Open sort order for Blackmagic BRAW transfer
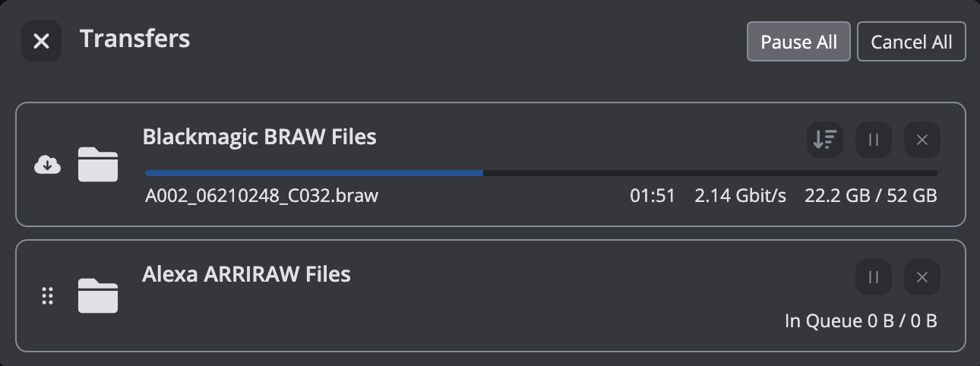980x366 pixels. click(825, 140)
